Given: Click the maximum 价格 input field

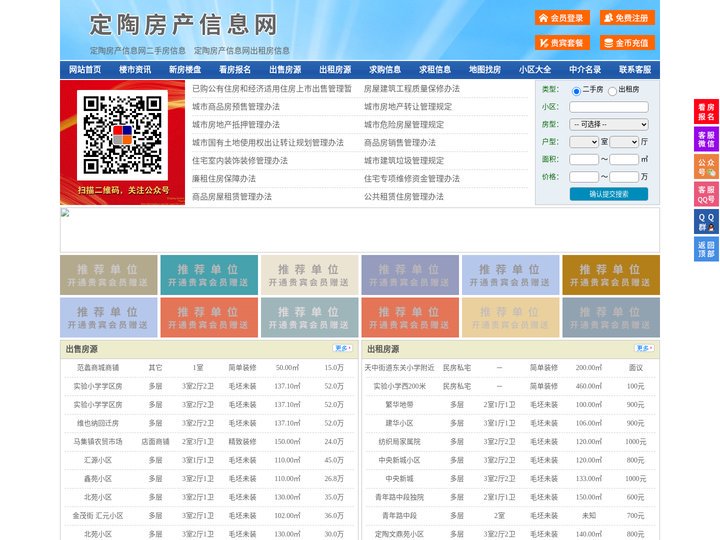Looking at the screenshot, I should 624,177.
